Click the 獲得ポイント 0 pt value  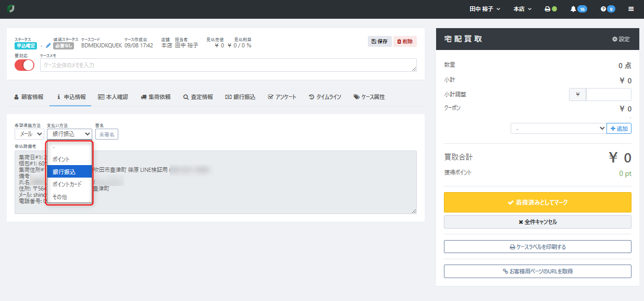[625, 173]
